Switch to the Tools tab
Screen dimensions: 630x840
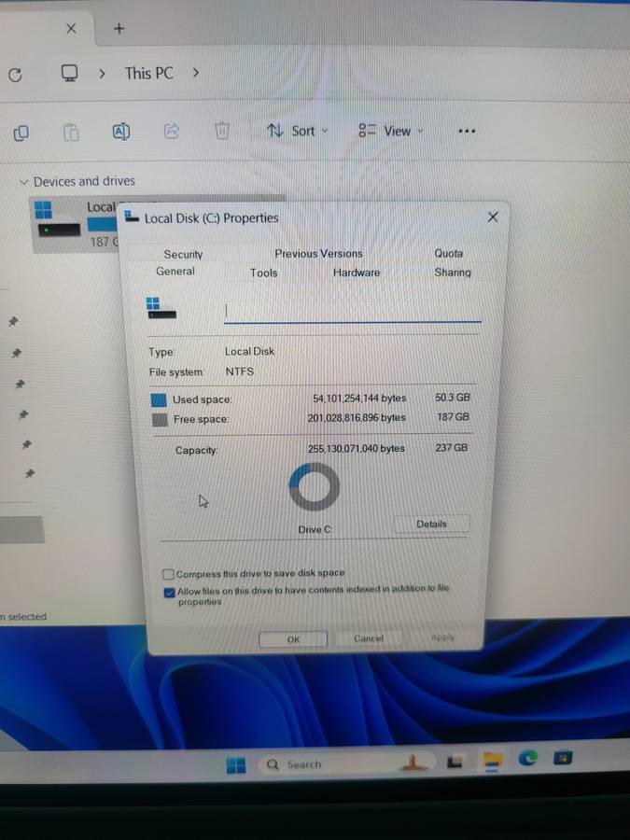tap(263, 273)
